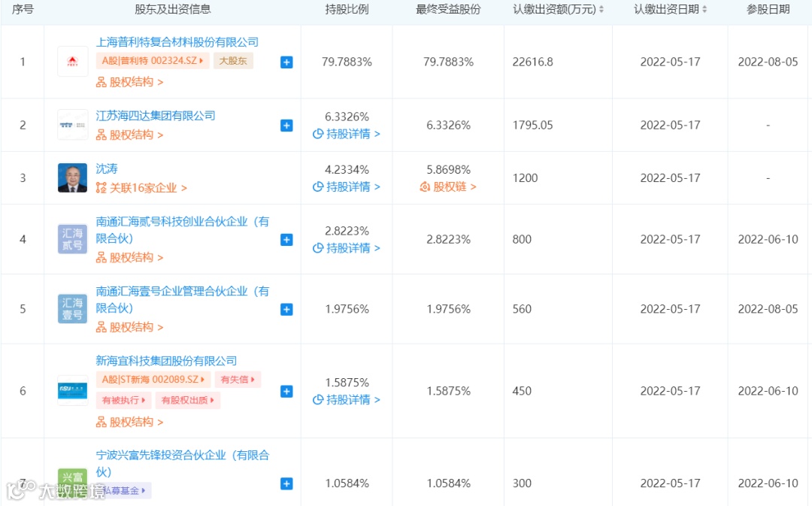Open 持股详情 under 6.3326%

347,134
